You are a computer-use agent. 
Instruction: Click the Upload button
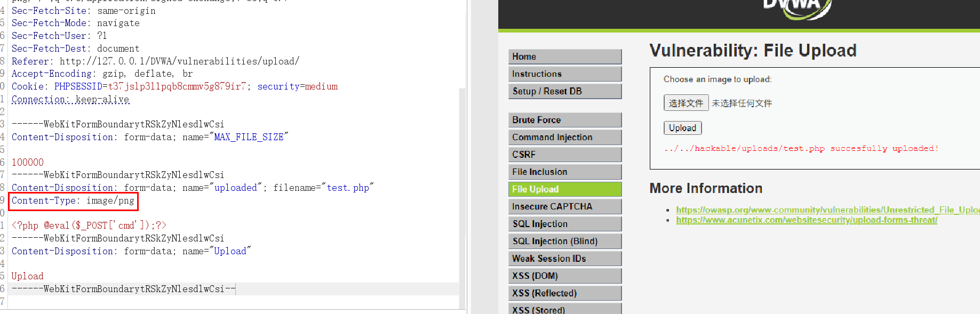(x=682, y=128)
